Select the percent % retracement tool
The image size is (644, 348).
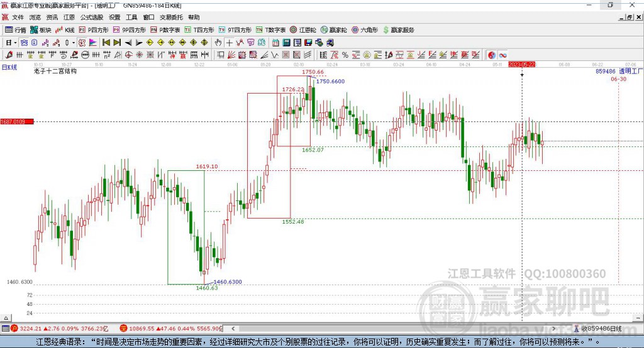tap(345, 55)
